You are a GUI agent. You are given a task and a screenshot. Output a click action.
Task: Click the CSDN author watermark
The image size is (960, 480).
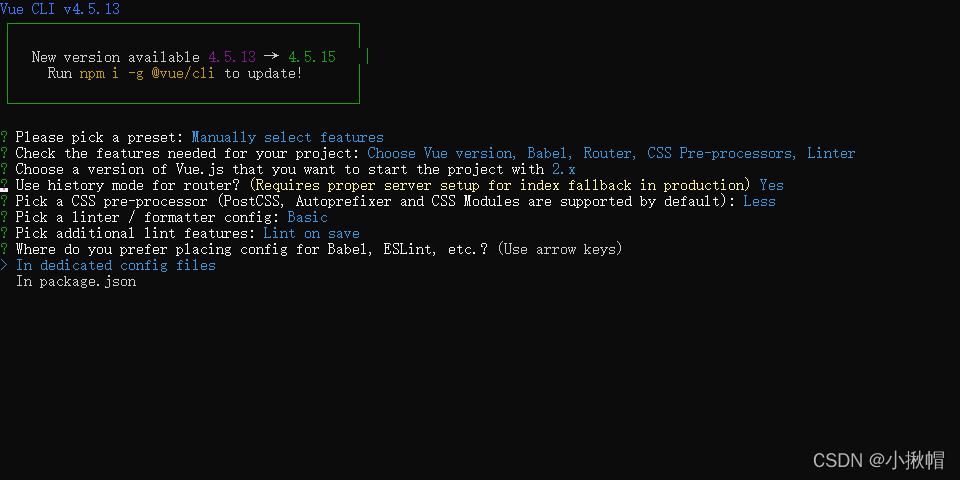(879, 460)
